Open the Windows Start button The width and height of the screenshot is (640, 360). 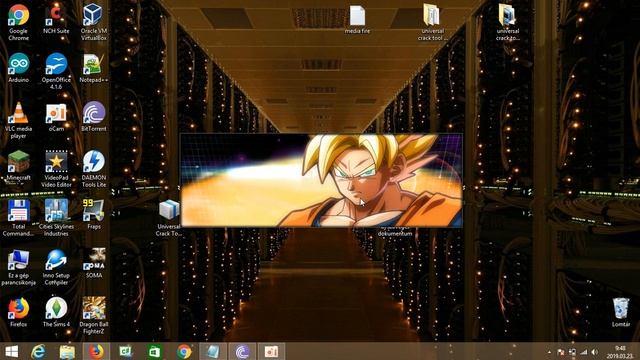tap(11, 351)
